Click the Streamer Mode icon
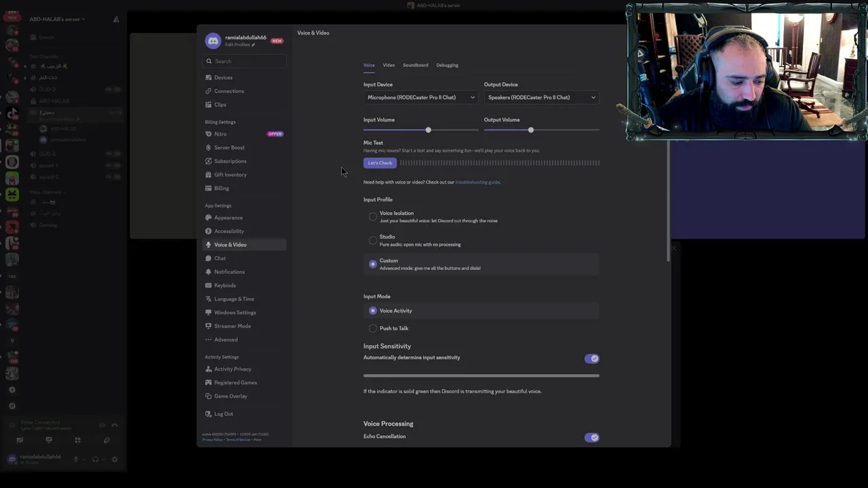Viewport: 868px width, 488px height. 209,326
